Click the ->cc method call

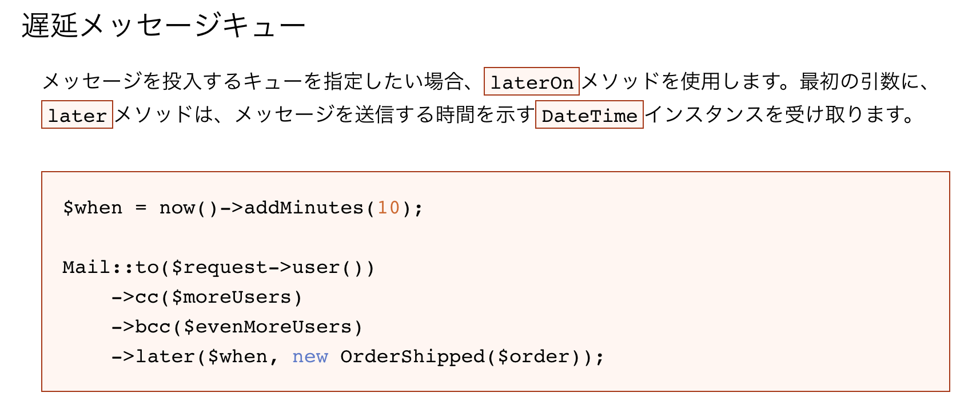tap(135, 297)
